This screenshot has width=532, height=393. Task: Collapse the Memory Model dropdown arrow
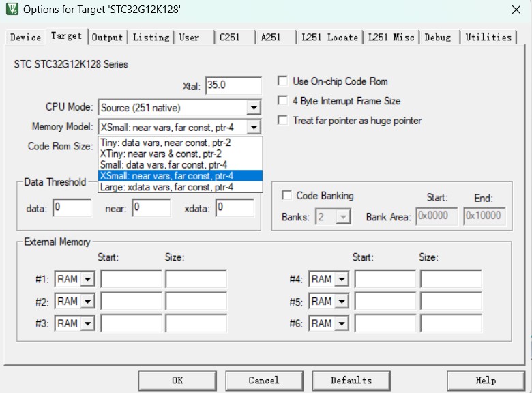click(x=254, y=128)
